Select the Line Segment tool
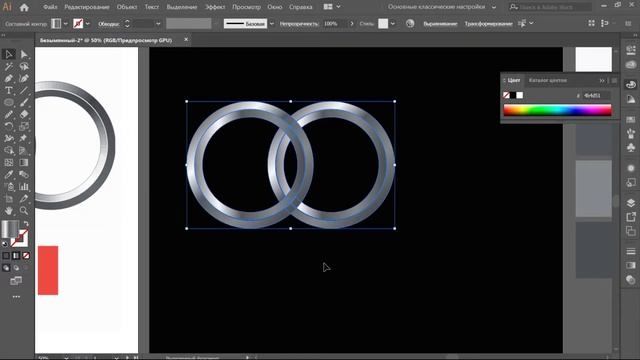The image size is (640, 360). click(24, 90)
